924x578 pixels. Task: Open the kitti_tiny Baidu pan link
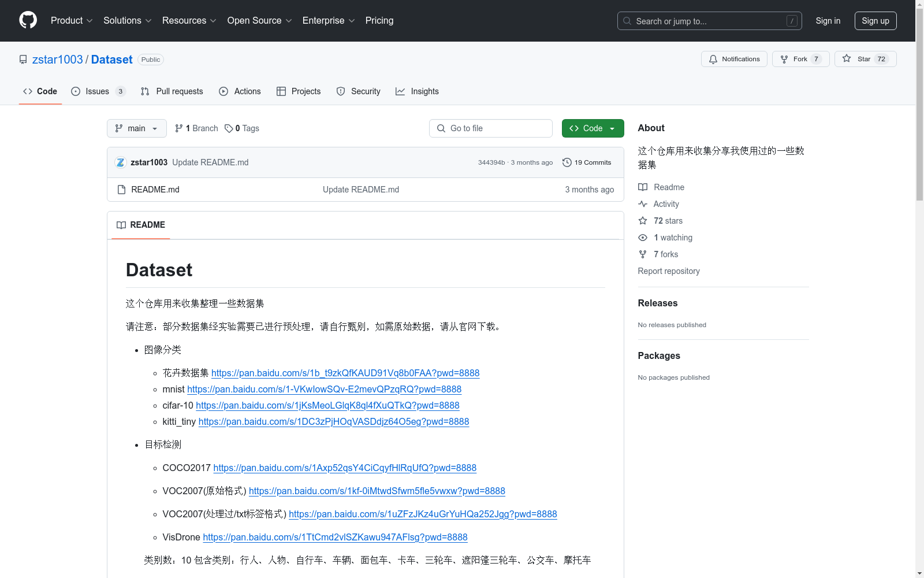tap(334, 421)
